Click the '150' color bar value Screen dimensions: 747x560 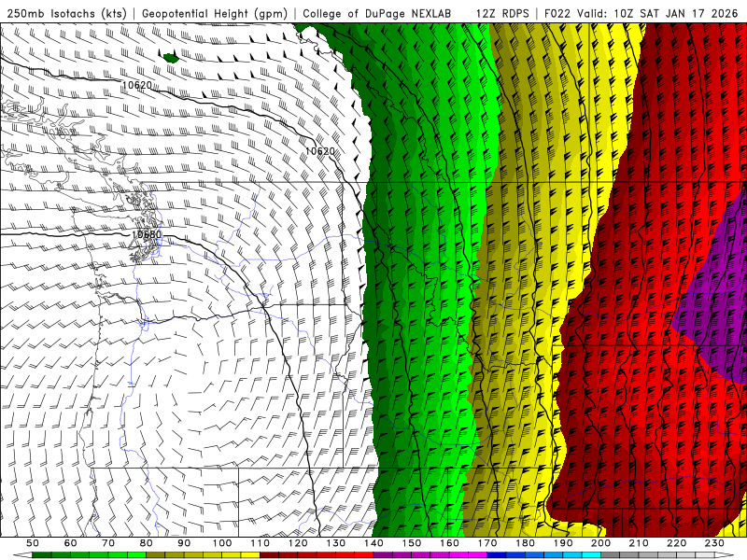[412, 543]
